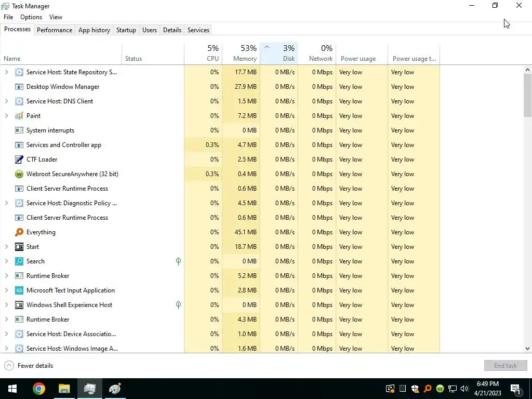Switch to the Startup tab
The height and width of the screenshot is (399, 532).
point(126,30)
